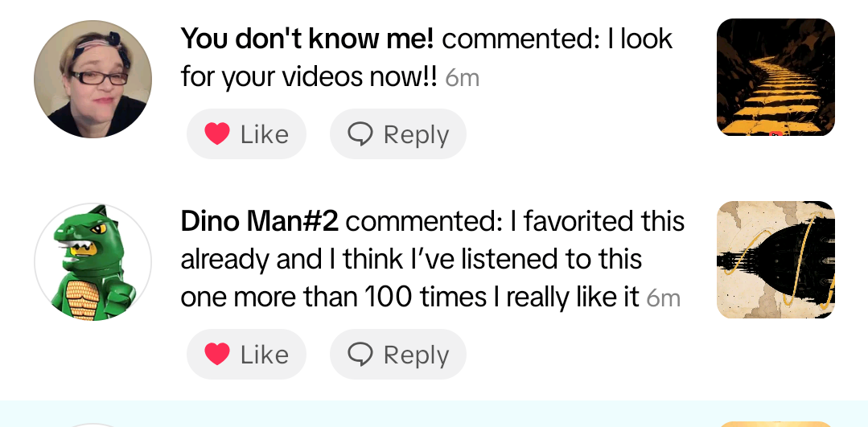Open the black and beige artwork thumbnail
This screenshot has width=868, height=427.
tap(775, 260)
